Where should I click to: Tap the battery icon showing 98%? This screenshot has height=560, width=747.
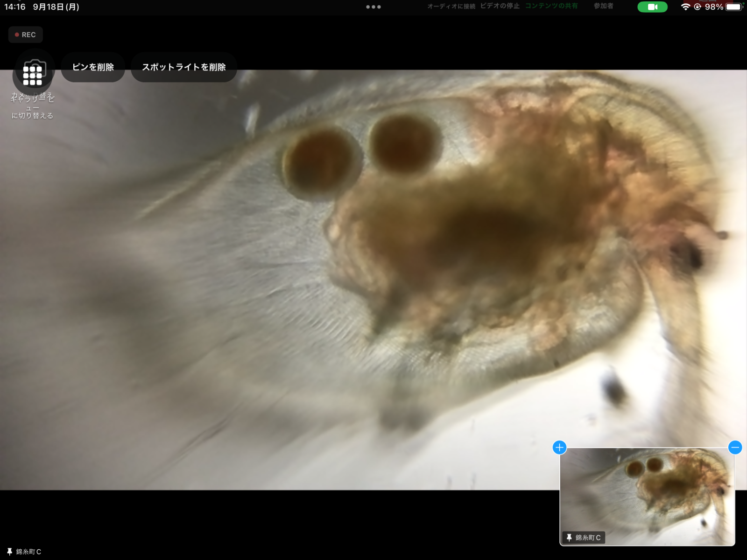733,7
